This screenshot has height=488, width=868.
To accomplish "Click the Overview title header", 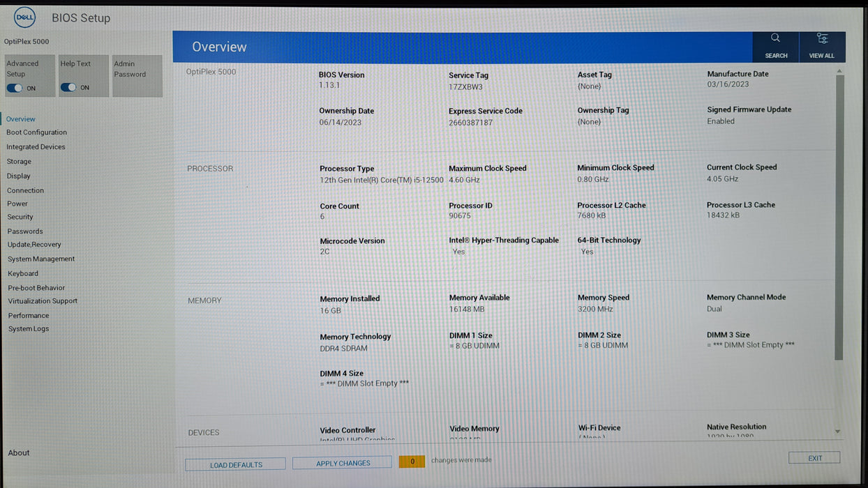I will pyautogui.click(x=219, y=47).
